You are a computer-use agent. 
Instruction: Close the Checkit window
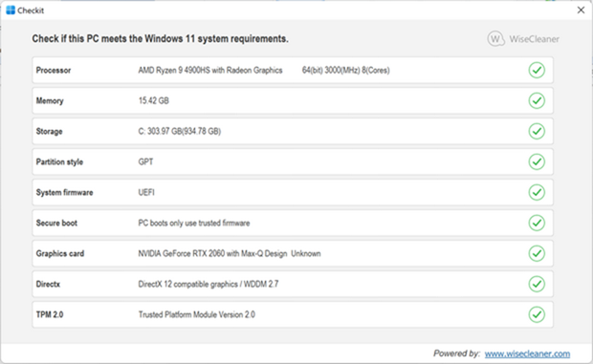click(x=581, y=11)
